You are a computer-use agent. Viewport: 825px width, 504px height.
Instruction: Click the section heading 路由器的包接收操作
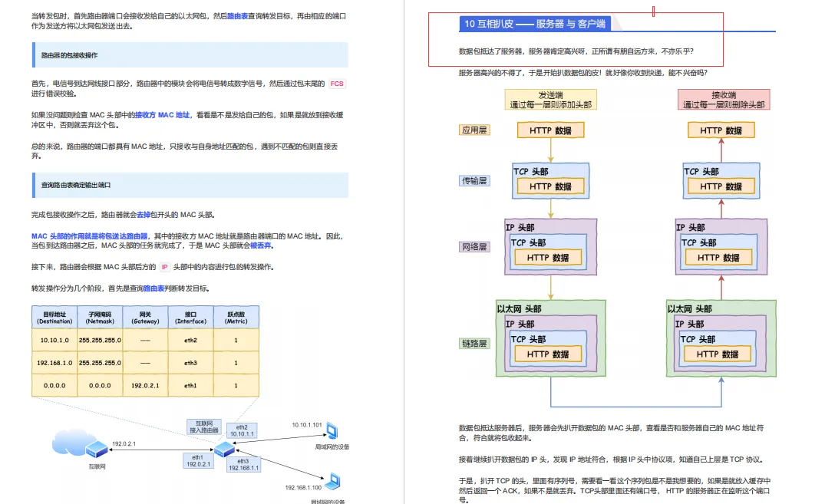(x=69, y=55)
